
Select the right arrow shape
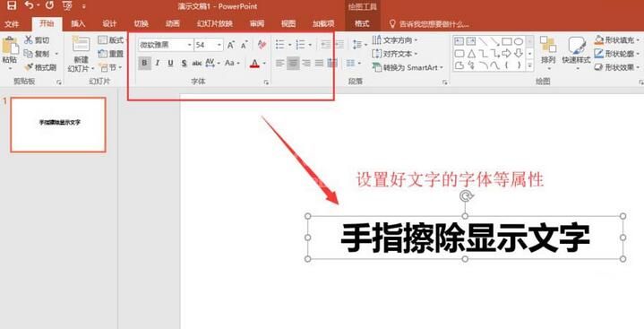click(507, 54)
